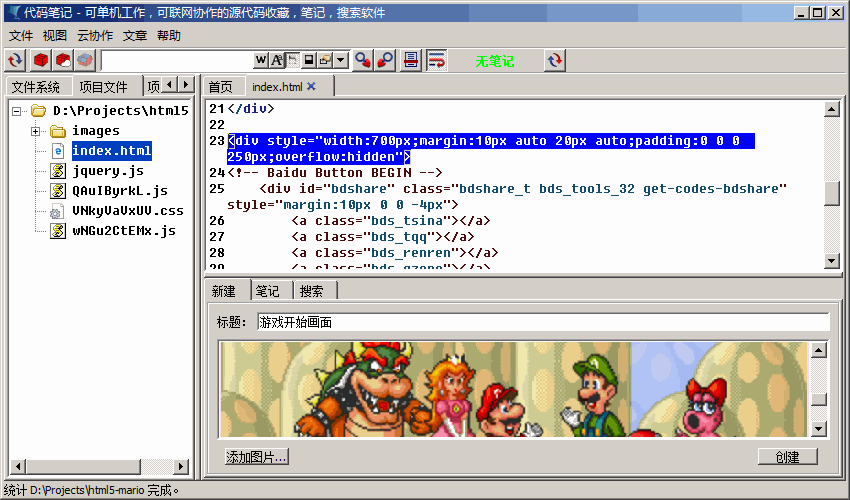Viewport: 850px width, 500px height.
Task: Click the 添加图片... button
Action: [256, 457]
